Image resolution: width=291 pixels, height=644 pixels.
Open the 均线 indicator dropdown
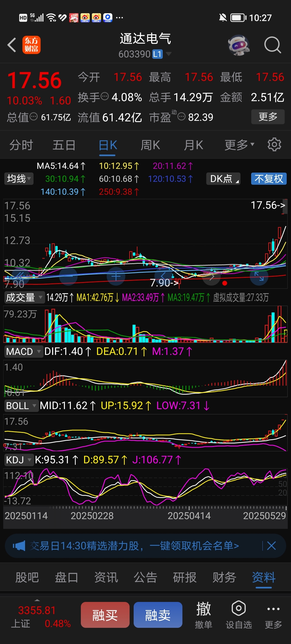[19, 179]
